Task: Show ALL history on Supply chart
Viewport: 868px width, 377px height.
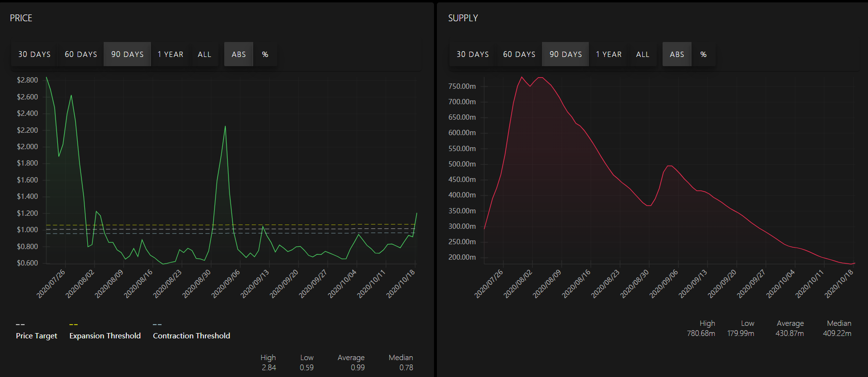Action: point(643,55)
